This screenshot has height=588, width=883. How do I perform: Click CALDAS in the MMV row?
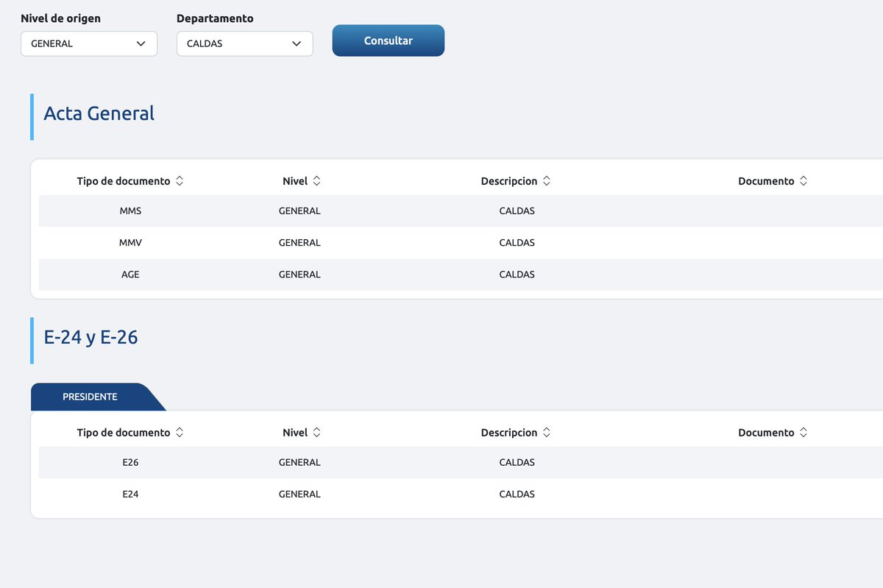pyautogui.click(x=517, y=243)
